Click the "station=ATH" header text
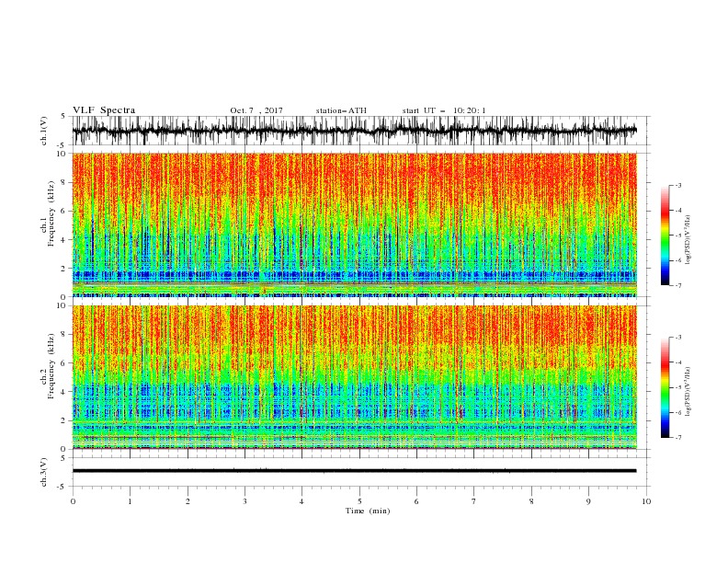The image size is (728, 563). tap(341, 110)
